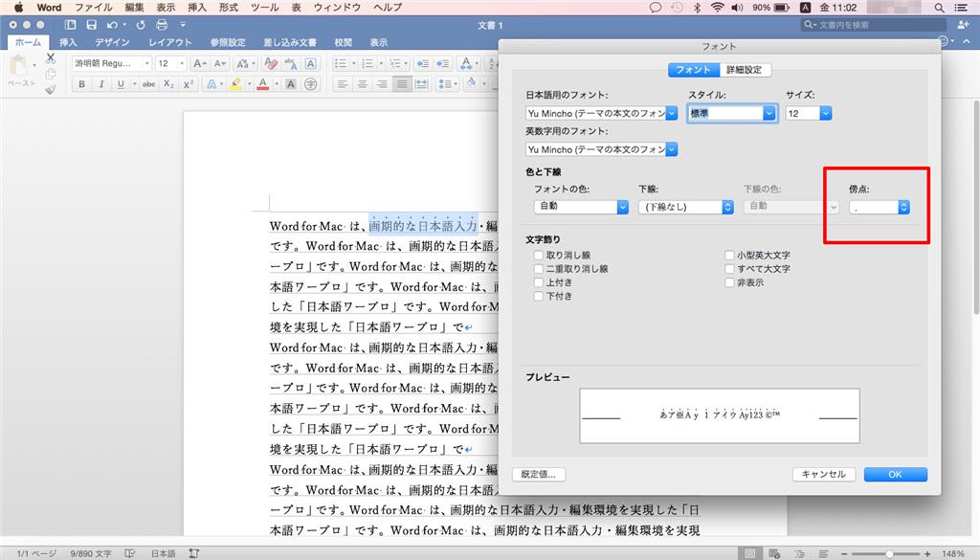Apply strikethrough abc button
This screenshot has height=560, width=980.
[148, 83]
